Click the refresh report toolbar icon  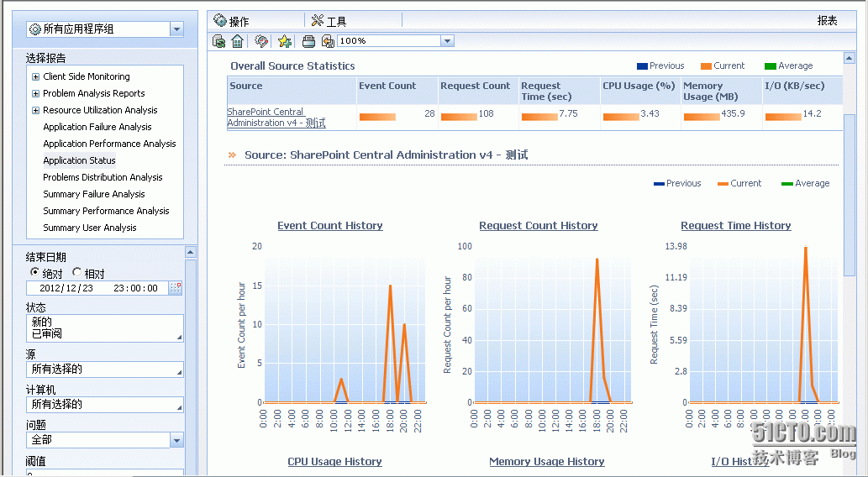(219, 41)
